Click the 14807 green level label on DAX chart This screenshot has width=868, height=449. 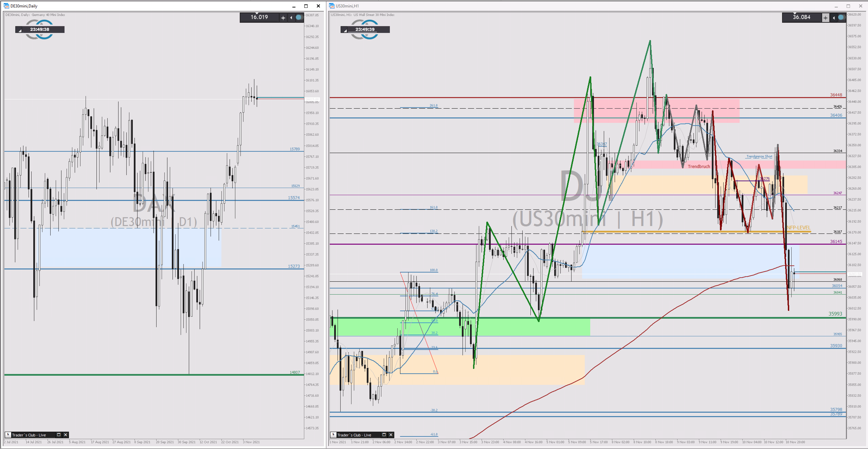[x=295, y=372]
